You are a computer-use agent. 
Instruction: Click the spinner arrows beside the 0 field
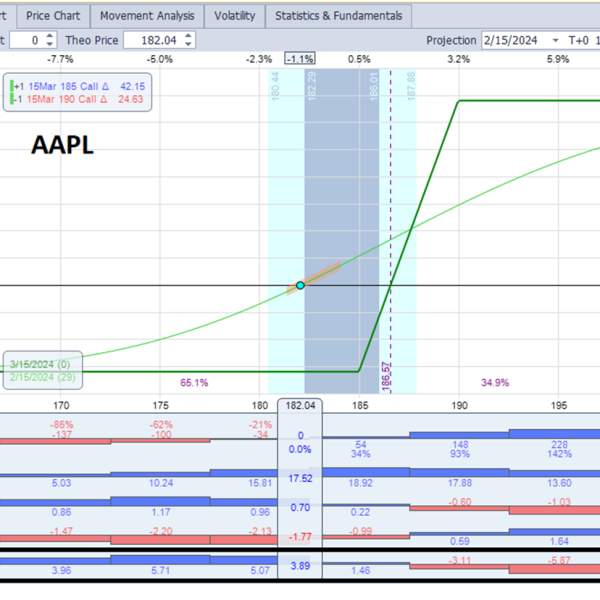(50, 40)
